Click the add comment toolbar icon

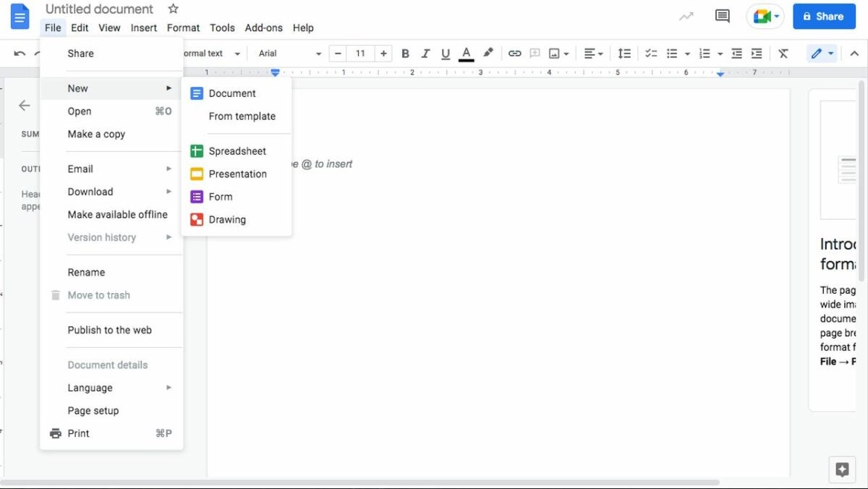click(x=535, y=54)
